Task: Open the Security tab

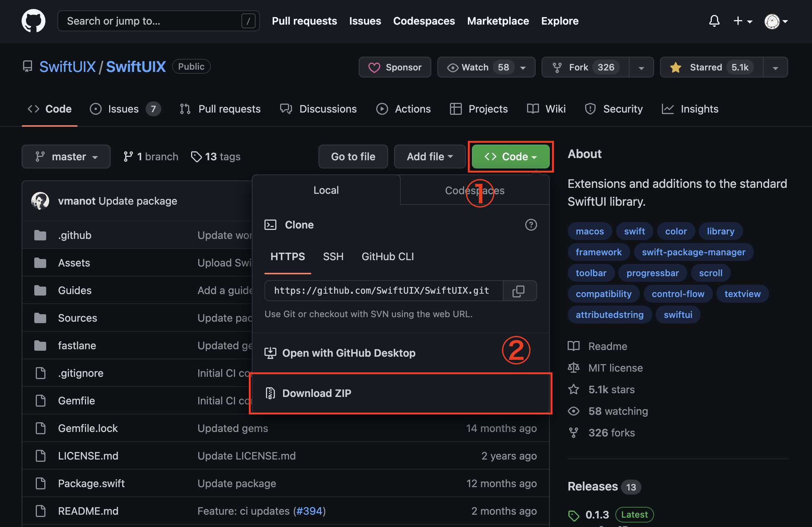Action: point(614,109)
